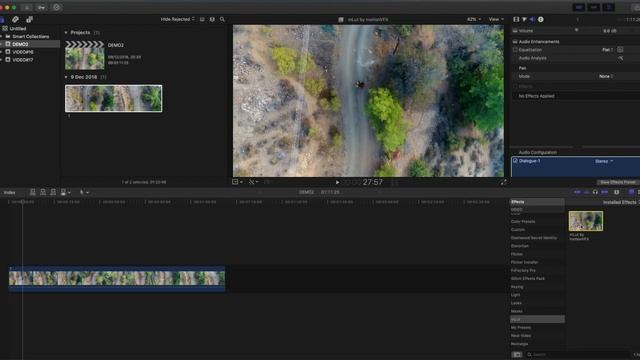Screen dimensions: 640x360
Task: Open the Titles and Generators sidebar
Action: (29, 19)
